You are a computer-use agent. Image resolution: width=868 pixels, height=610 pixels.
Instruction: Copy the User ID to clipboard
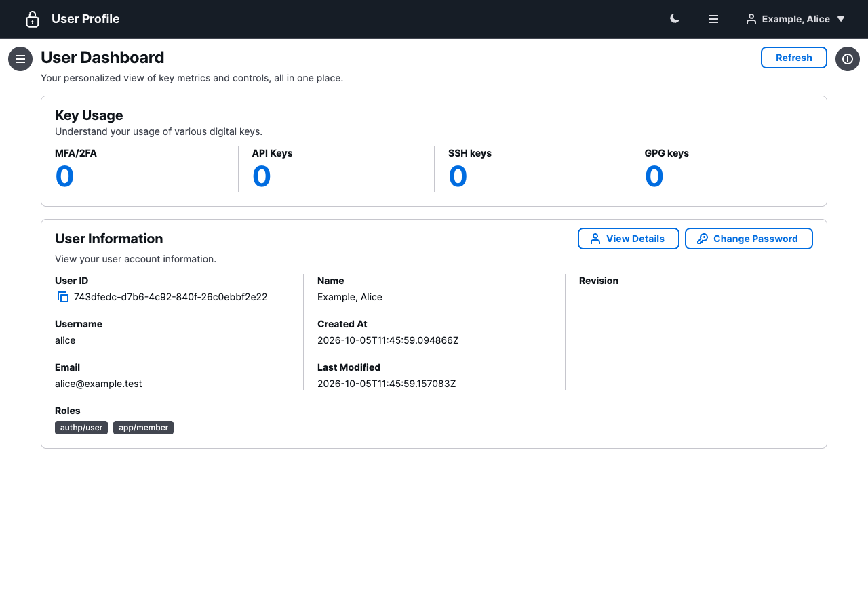click(x=63, y=297)
